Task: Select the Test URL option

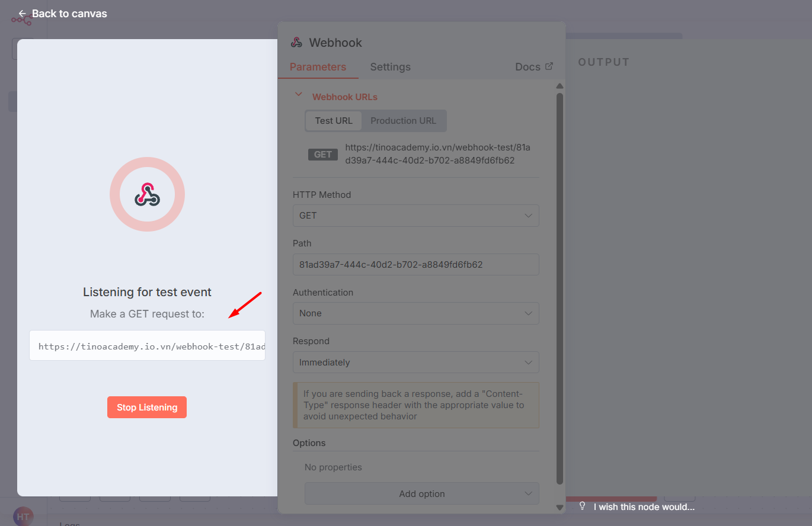Action: 334,120
